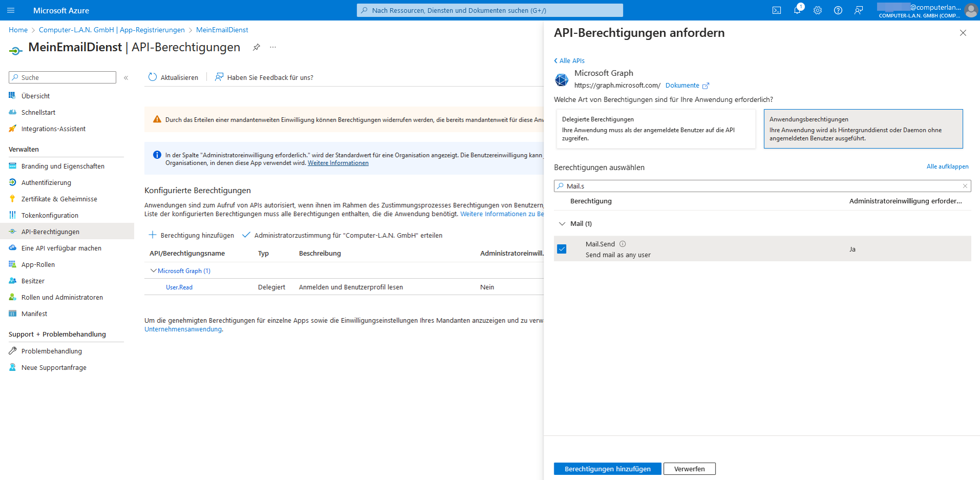Open Tokenkonfiguration
This screenshot has width=980, height=480.
click(50, 215)
